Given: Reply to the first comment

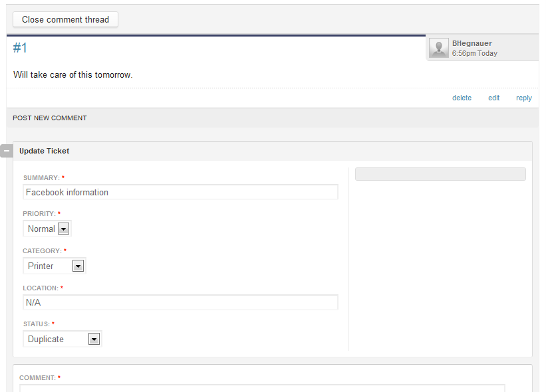Looking at the screenshot, I should (x=523, y=98).
